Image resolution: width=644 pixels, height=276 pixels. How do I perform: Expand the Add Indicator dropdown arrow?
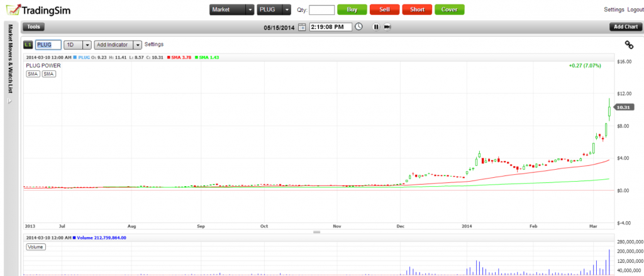click(x=138, y=45)
